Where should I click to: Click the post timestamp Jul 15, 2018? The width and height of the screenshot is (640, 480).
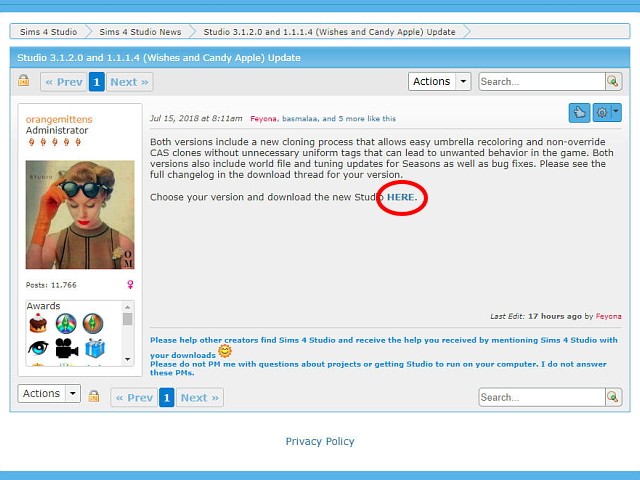[x=196, y=118]
